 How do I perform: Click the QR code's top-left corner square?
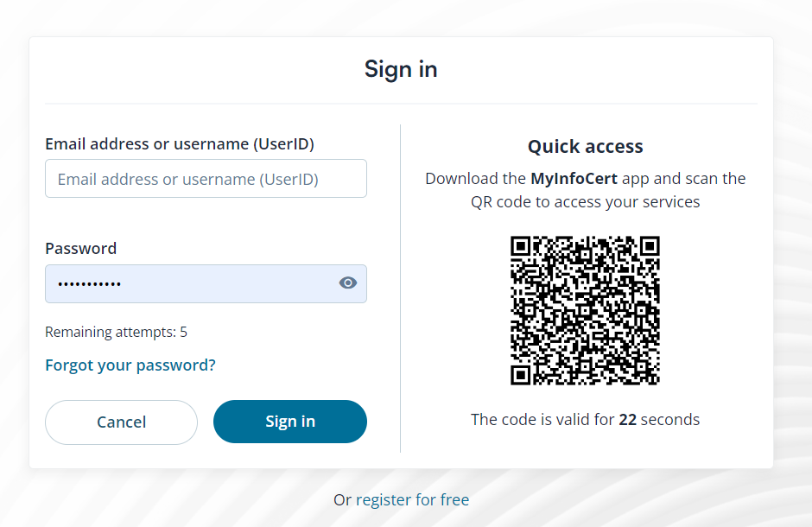click(x=520, y=245)
